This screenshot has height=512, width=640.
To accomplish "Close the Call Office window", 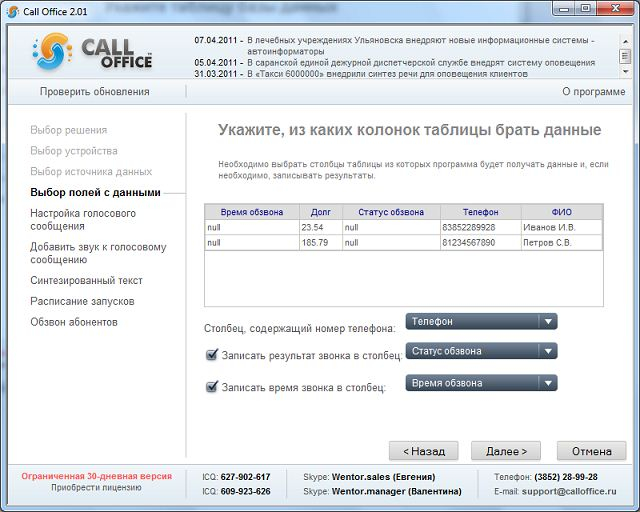I will coord(616,9).
